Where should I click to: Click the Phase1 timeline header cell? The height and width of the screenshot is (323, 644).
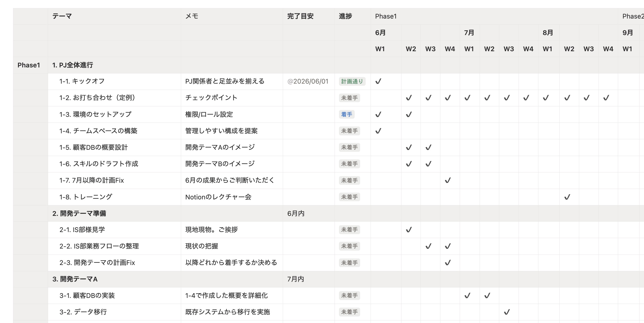[x=494, y=16]
